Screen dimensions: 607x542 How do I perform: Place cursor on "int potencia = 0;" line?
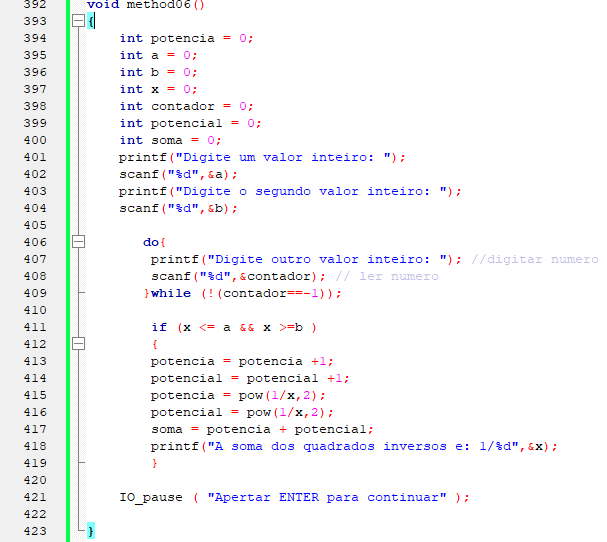pyautogui.click(x=186, y=38)
